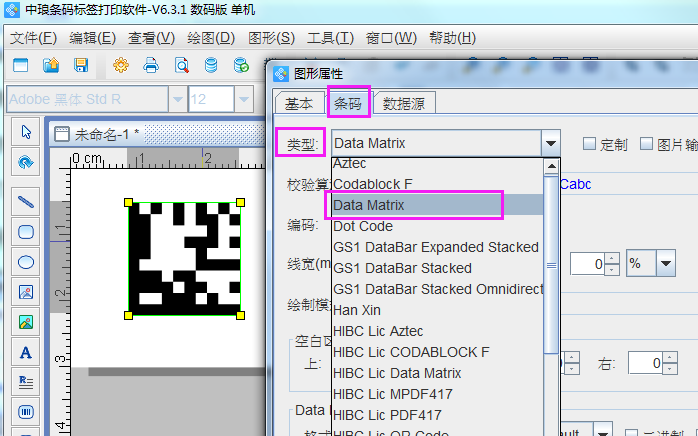Screen dimensions: 698x436
Task: Click the font size 12 field
Action: tap(211, 99)
